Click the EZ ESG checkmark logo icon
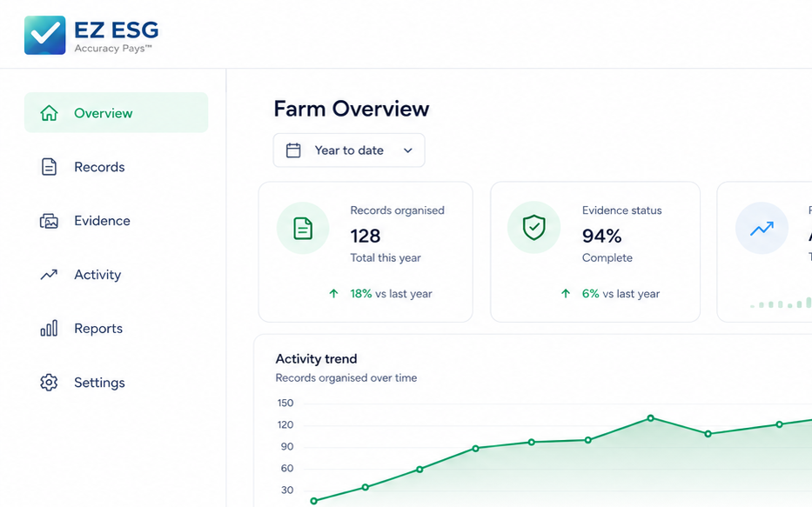Viewport: 812px width, 507px height. point(45,35)
